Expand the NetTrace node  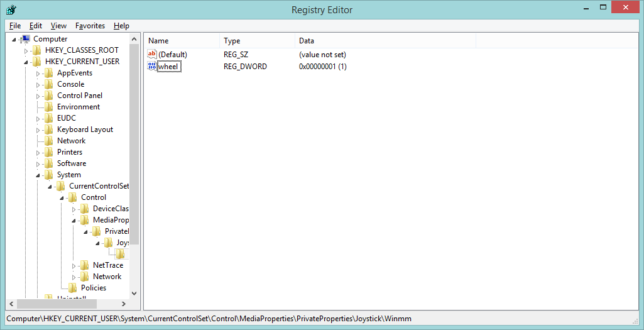74,266
